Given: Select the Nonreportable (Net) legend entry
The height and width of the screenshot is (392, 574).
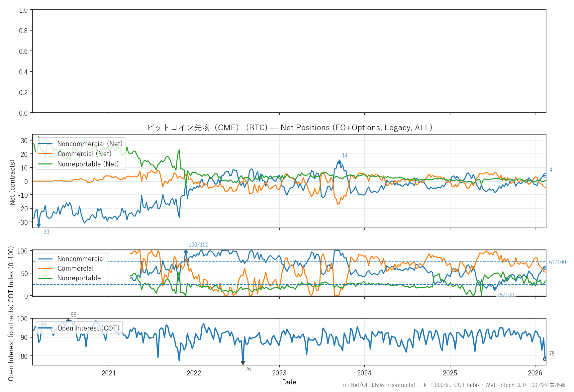Looking at the screenshot, I should pyautogui.click(x=88, y=164).
